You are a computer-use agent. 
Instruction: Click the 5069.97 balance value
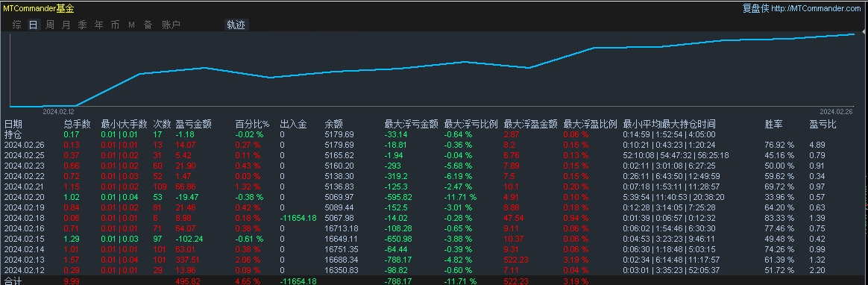tap(339, 197)
